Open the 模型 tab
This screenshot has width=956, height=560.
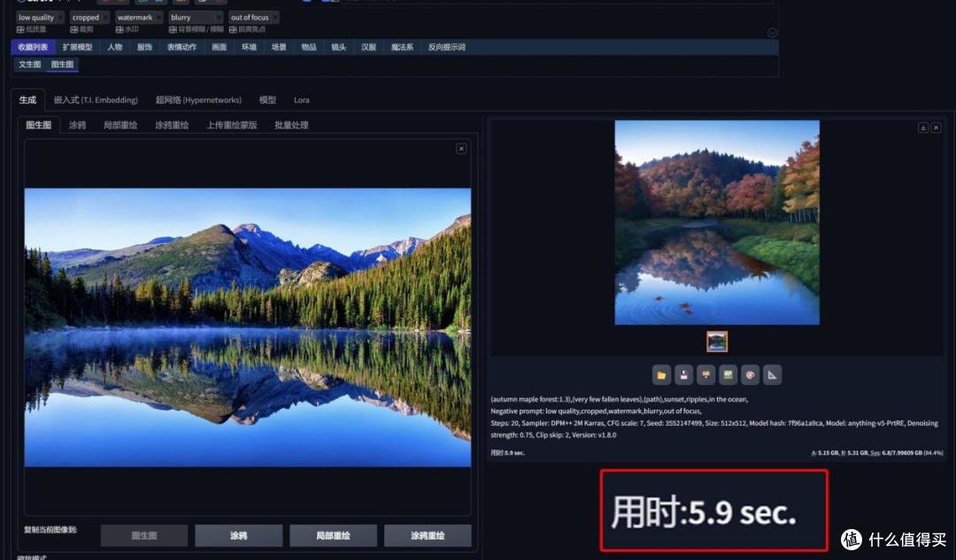point(267,100)
